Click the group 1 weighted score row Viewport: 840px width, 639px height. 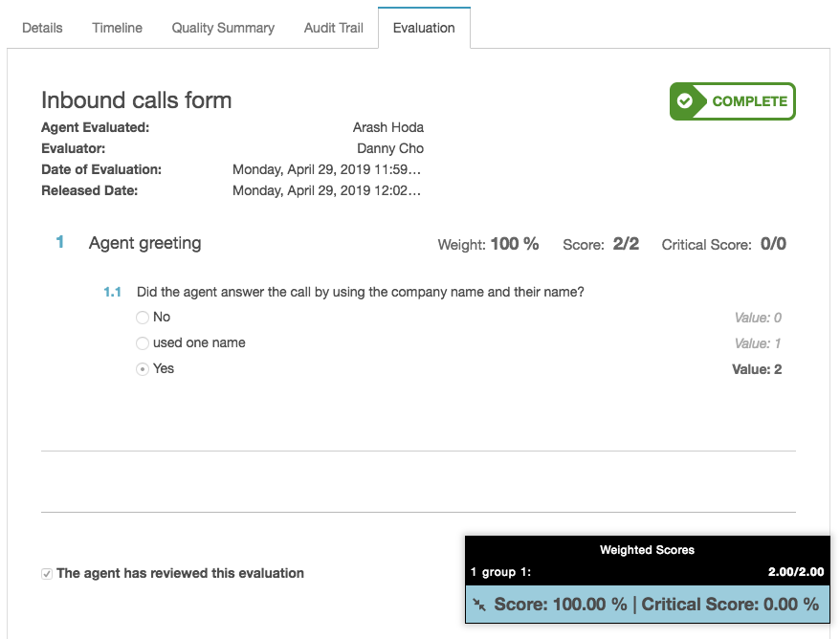[647, 572]
